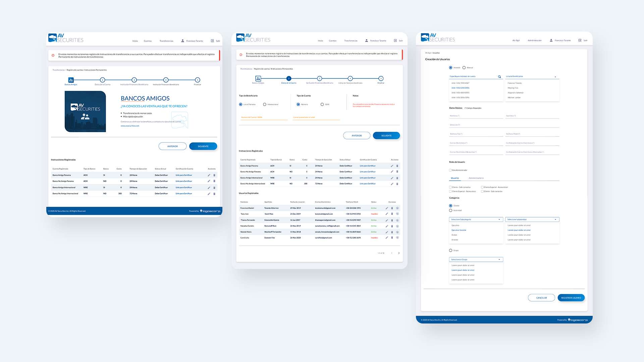Viewport: 644px width, 362px height.
Task: Click the REGISTRAR USUARIO button
Action: coord(571,298)
